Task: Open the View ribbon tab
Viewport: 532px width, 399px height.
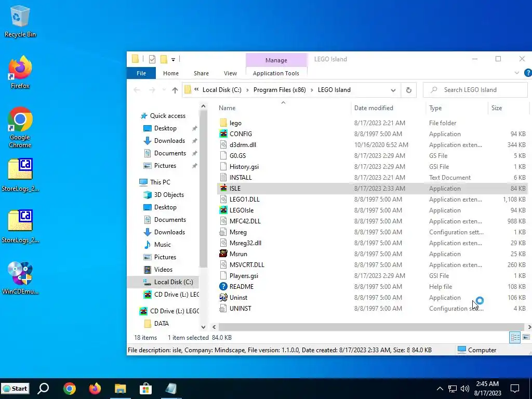Action: click(x=230, y=73)
